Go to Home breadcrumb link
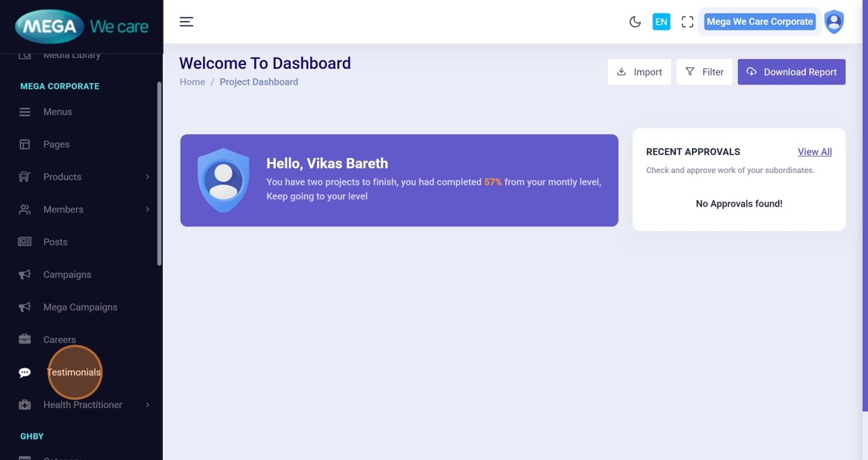The image size is (868, 460). click(x=192, y=82)
